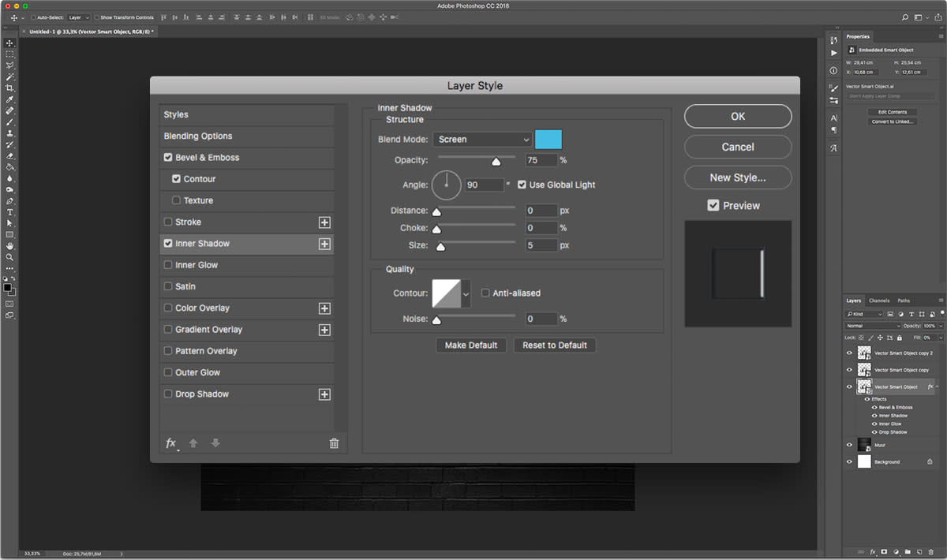Select the Move tool in the toolbar

(9, 43)
